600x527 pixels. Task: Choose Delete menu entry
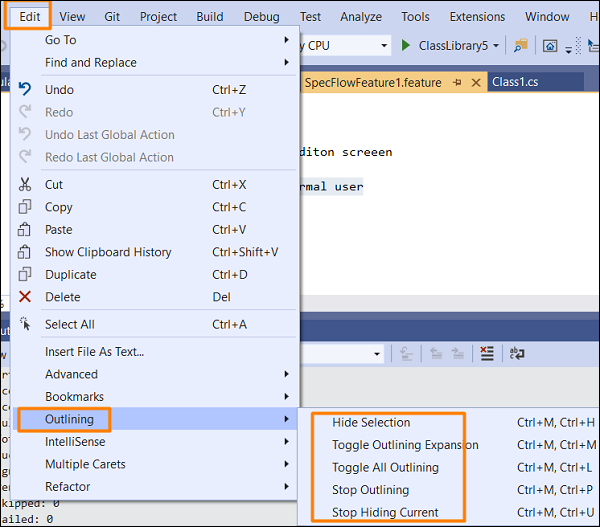pos(155,297)
